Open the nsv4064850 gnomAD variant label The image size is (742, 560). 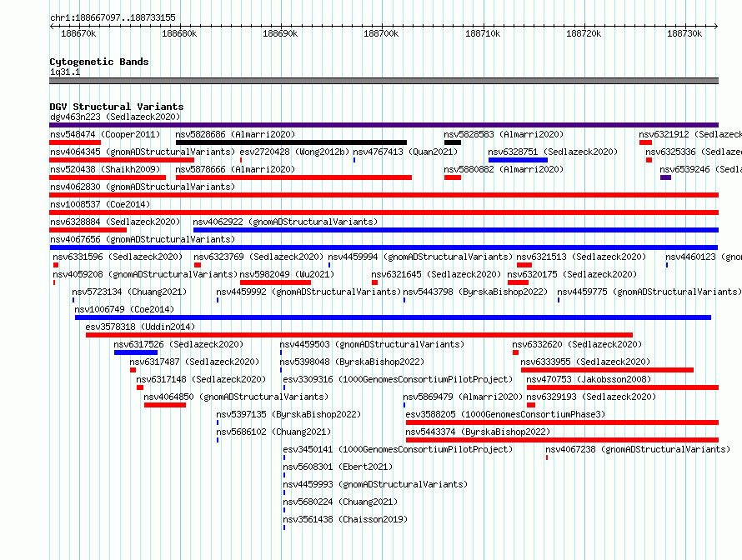tap(236, 397)
